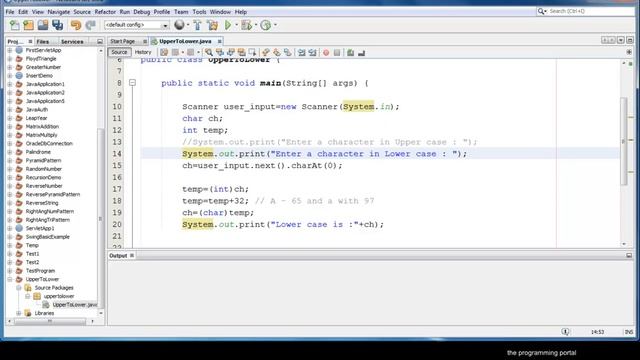The width and height of the screenshot is (640, 360).
Task: Click the Last Edit icon in the editor toolbar
Action: [x=164, y=52]
